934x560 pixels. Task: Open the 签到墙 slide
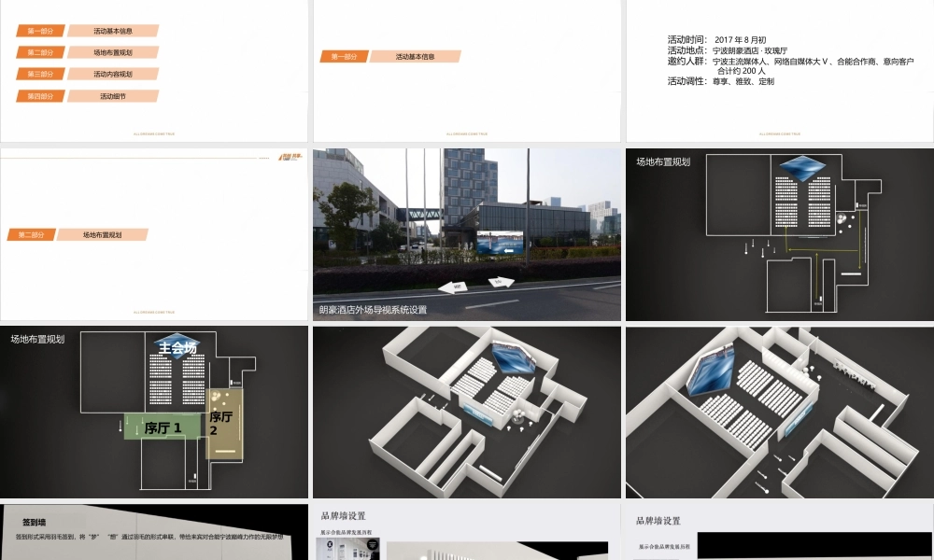154,532
